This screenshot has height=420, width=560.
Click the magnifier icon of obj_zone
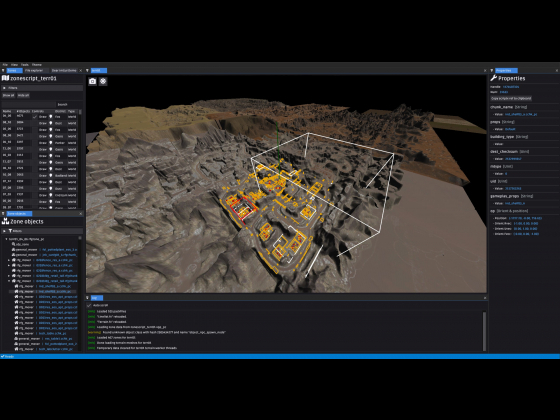pyautogui.click(x=14, y=244)
